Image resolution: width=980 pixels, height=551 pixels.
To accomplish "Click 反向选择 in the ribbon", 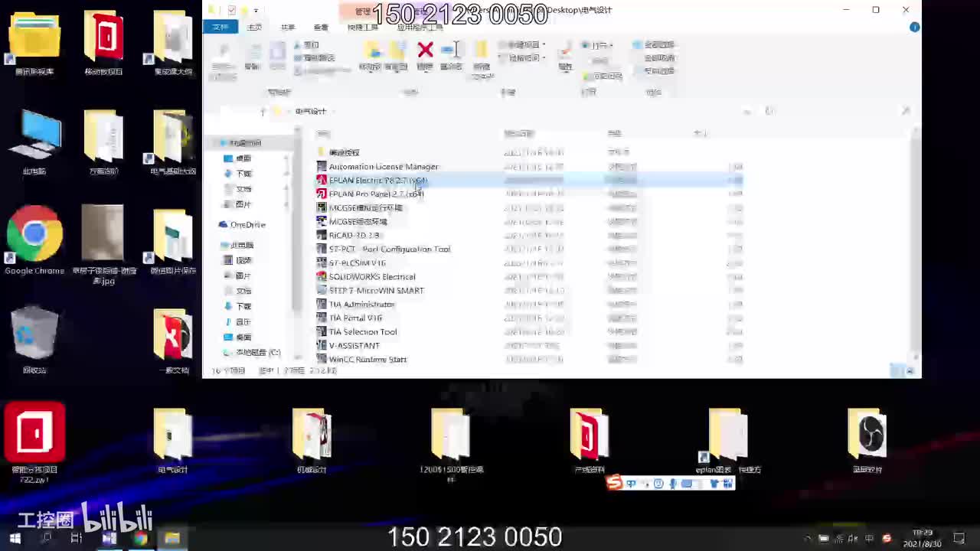I will pos(653,71).
